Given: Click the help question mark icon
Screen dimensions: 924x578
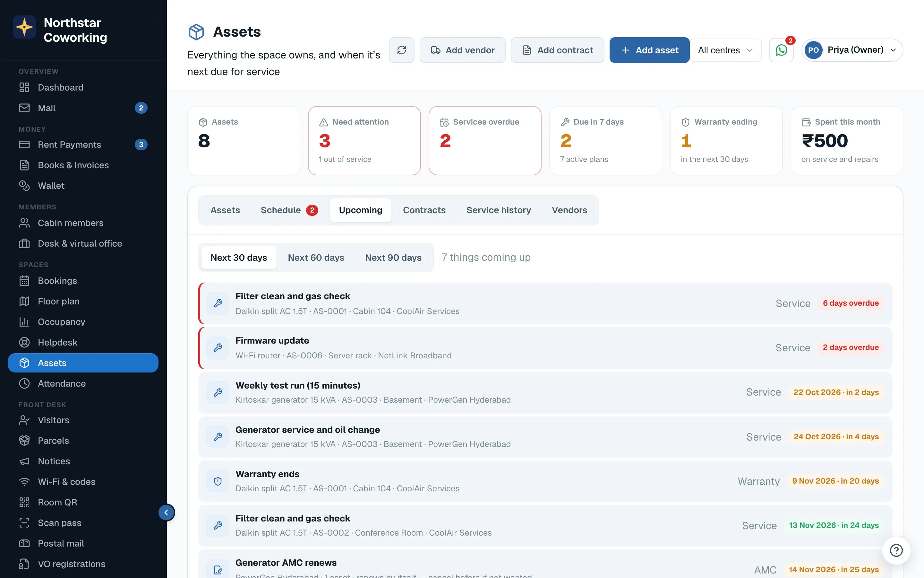Looking at the screenshot, I should coord(896,550).
